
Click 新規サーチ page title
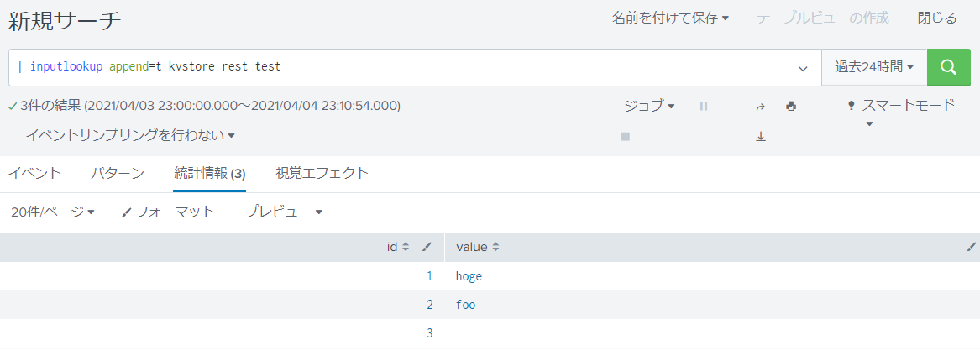[65, 22]
